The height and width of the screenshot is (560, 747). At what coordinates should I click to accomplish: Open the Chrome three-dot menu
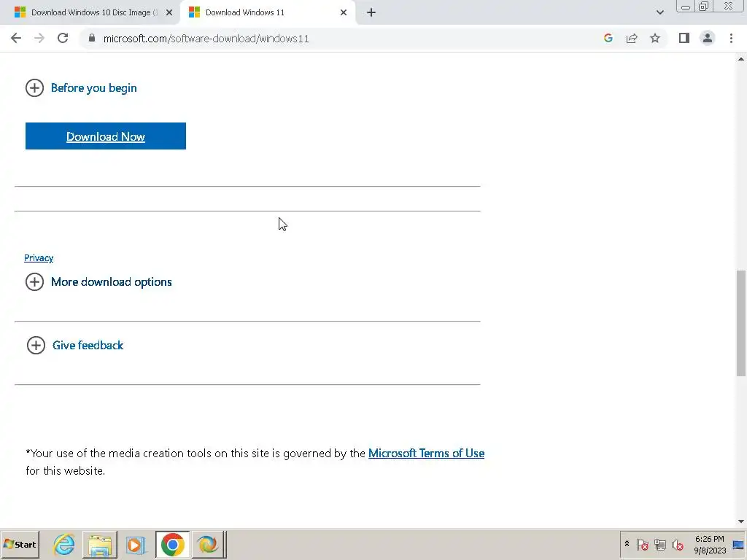pyautogui.click(x=731, y=38)
